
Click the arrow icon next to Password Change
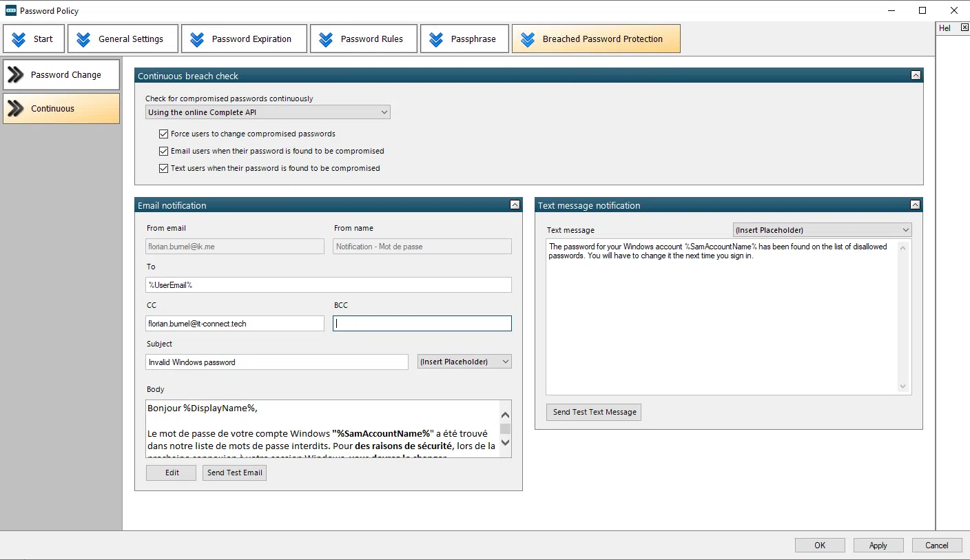15,74
